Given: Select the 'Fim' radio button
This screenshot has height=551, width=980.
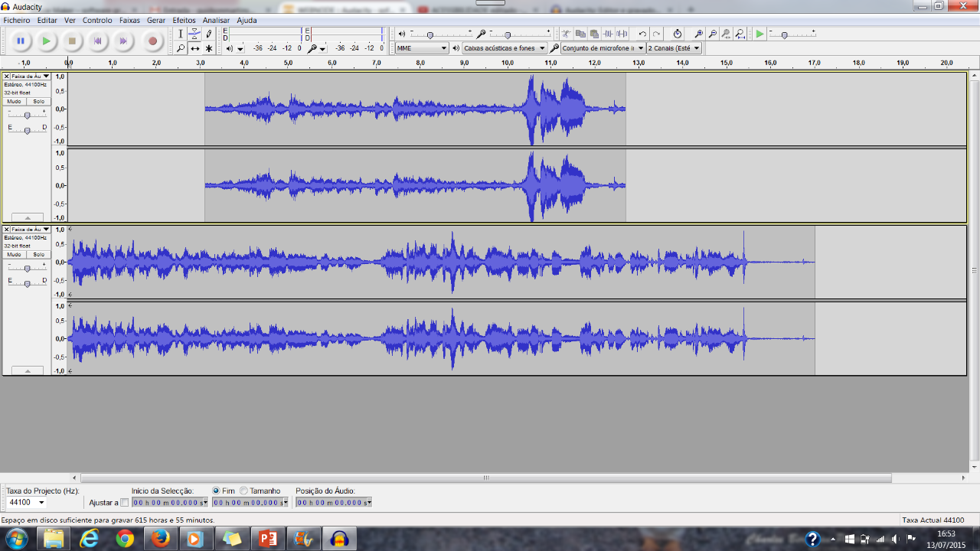Looking at the screenshot, I should click(216, 491).
